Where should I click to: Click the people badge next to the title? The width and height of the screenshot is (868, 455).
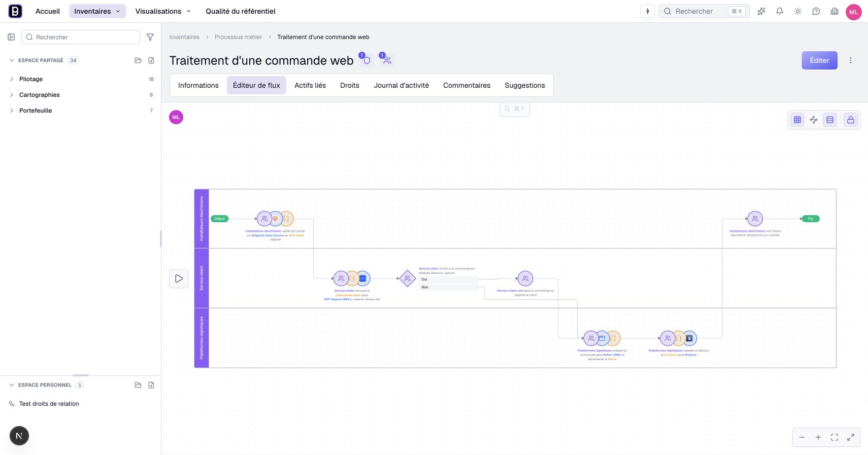(x=387, y=60)
